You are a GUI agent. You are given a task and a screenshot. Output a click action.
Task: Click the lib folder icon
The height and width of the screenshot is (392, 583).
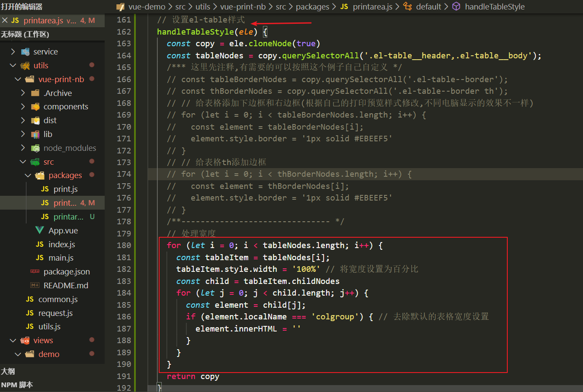click(35, 134)
